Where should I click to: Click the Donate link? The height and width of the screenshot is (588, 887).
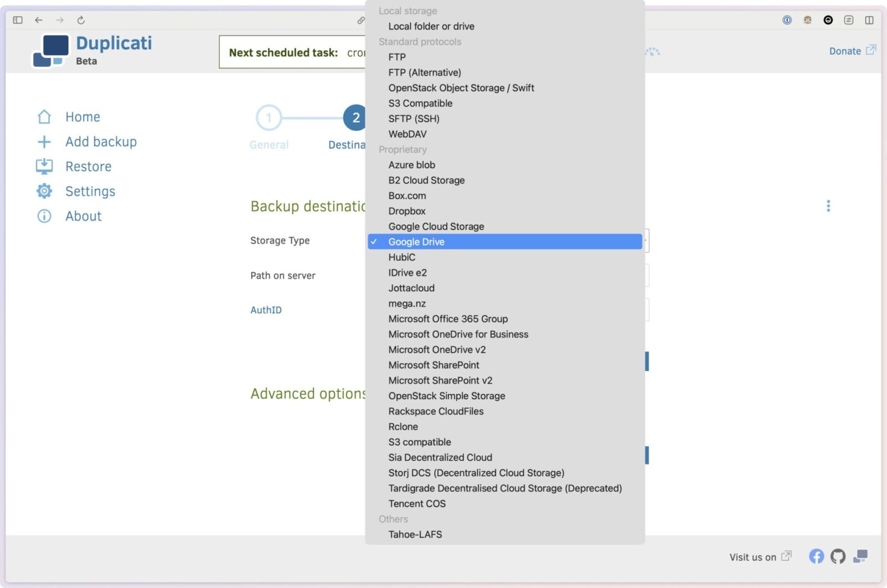pyautogui.click(x=845, y=52)
